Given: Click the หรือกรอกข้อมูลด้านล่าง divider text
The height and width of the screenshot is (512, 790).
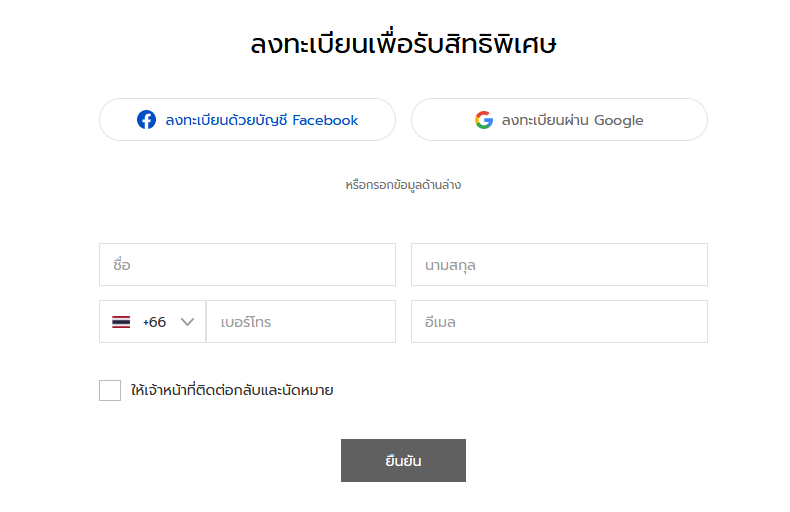Looking at the screenshot, I should tap(403, 185).
